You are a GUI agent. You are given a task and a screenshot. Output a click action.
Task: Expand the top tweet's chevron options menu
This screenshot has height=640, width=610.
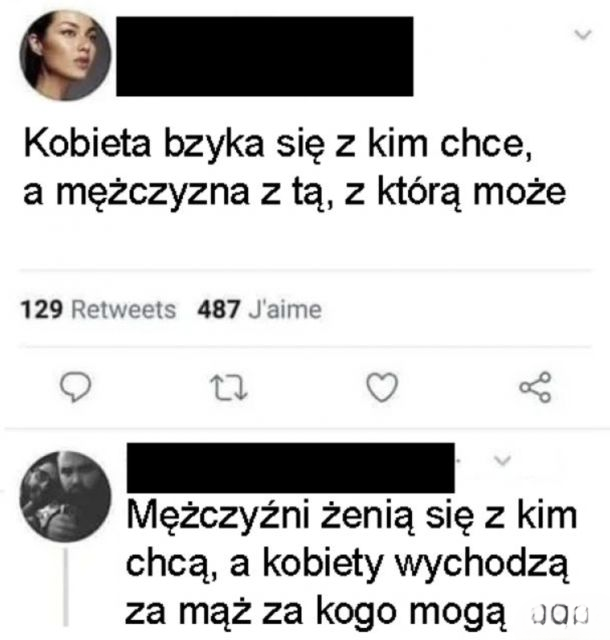(x=583, y=35)
